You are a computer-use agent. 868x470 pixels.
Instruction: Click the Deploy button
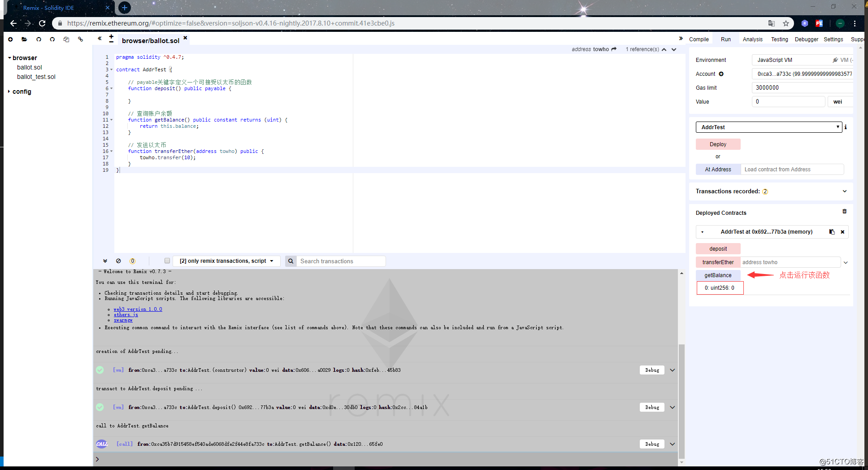click(x=718, y=144)
